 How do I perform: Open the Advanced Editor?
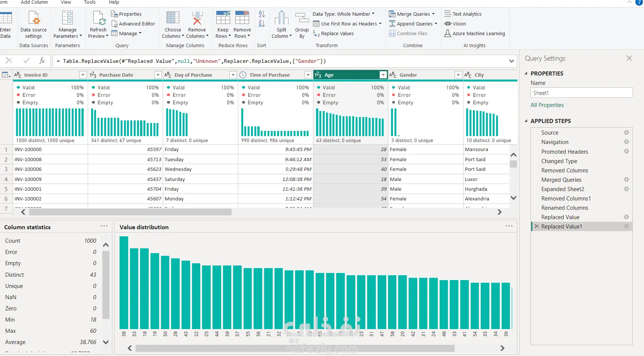133,24
